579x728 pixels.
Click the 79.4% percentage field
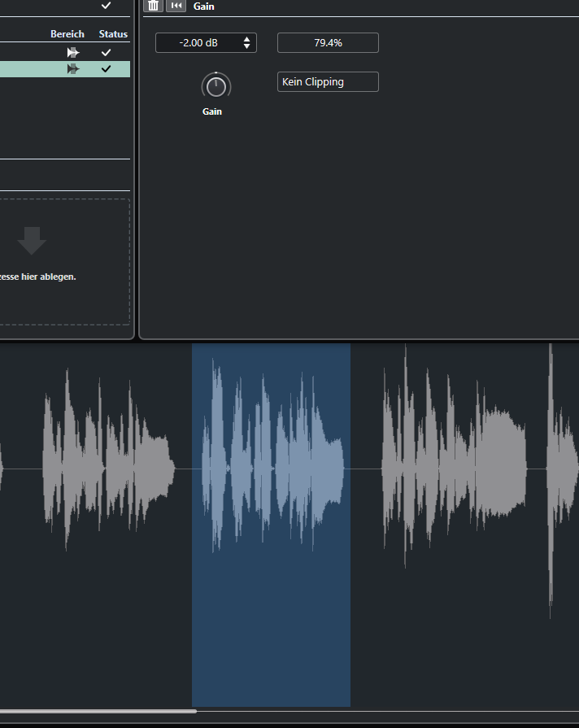(x=328, y=42)
